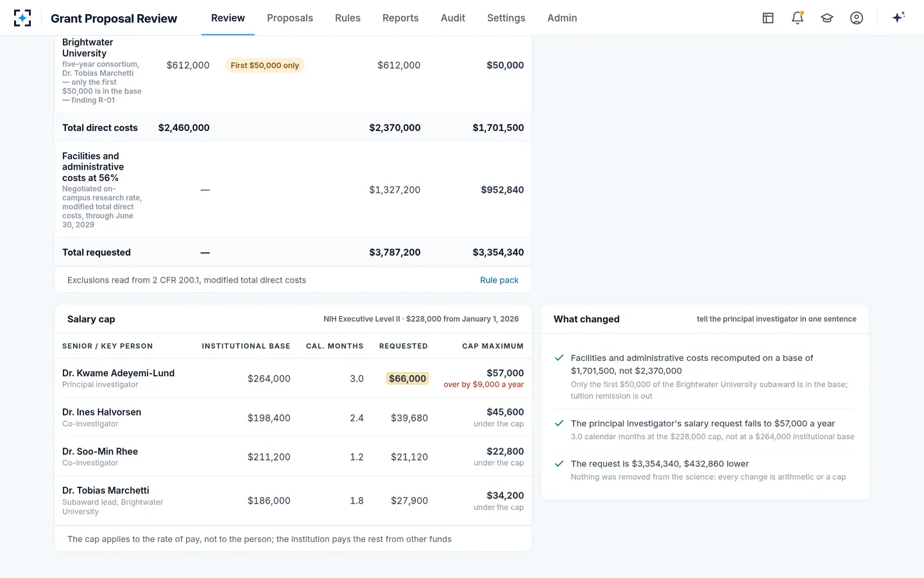Open the layout panel icon

(768, 18)
